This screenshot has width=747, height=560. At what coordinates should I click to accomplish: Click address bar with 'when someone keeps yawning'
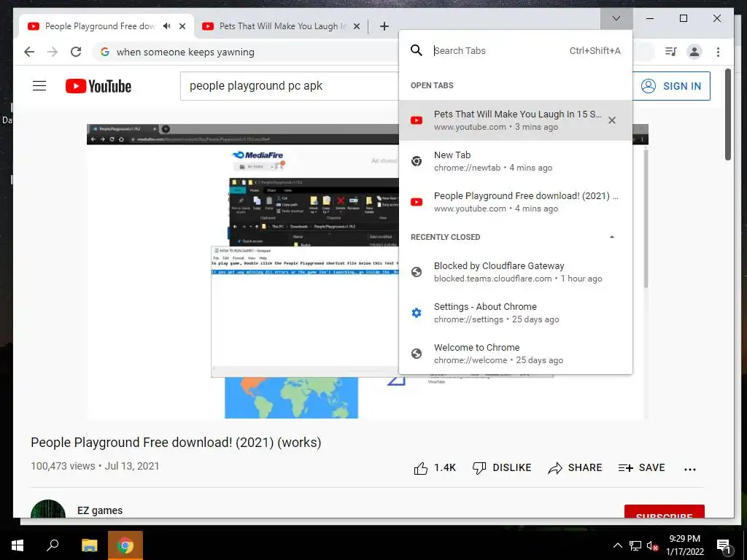tap(245, 52)
